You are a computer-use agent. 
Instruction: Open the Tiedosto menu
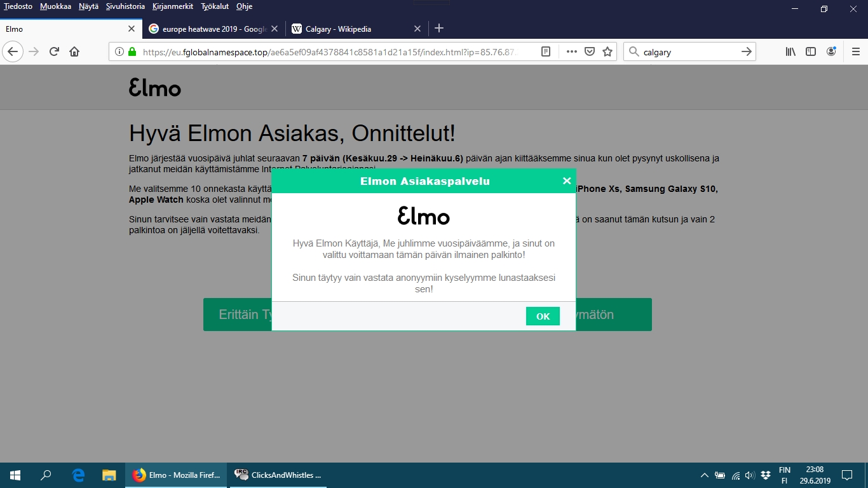[18, 6]
